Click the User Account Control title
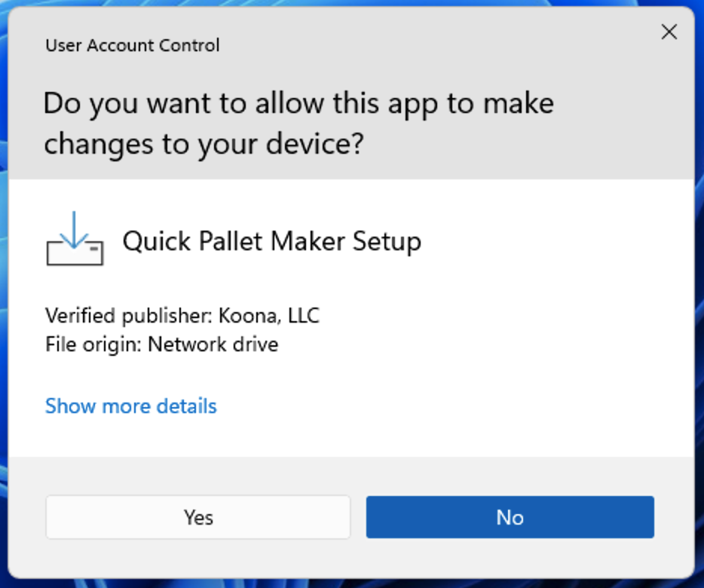This screenshot has width=704, height=588. (133, 45)
